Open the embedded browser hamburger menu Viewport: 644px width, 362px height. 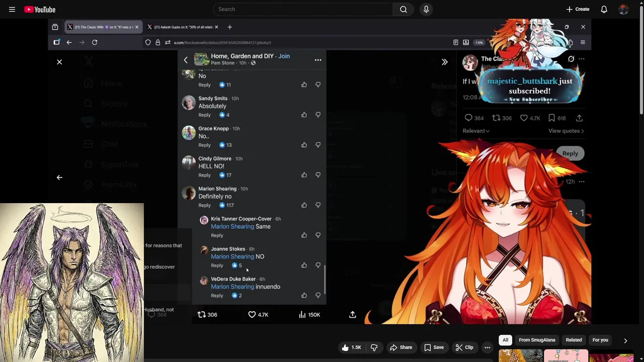[583, 42]
